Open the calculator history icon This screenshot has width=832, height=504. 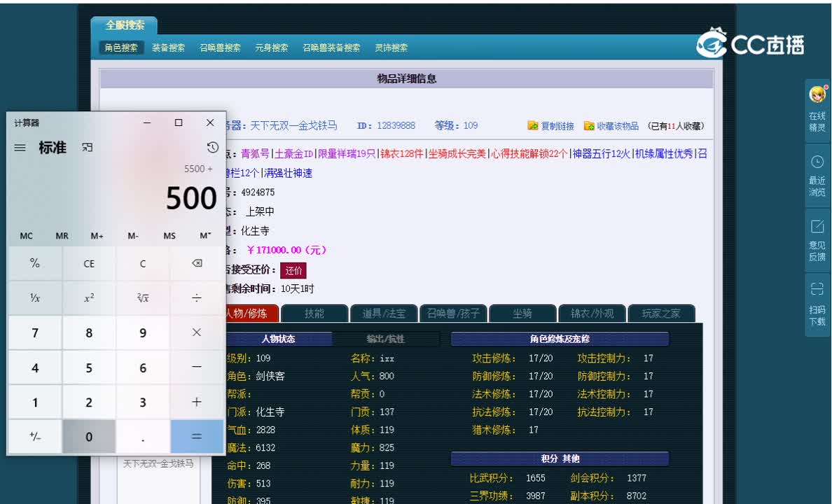(212, 148)
